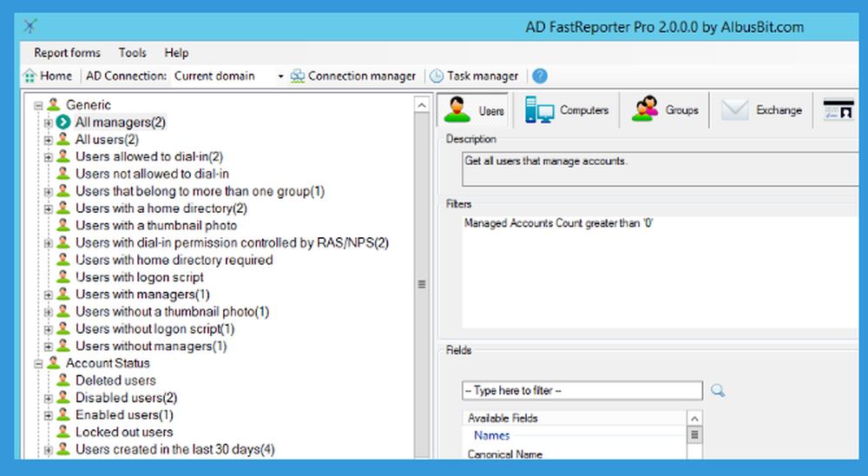The height and width of the screenshot is (476, 868).
Task: Click user icon beside Users with managers(1)
Action: pyautogui.click(x=63, y=294)
